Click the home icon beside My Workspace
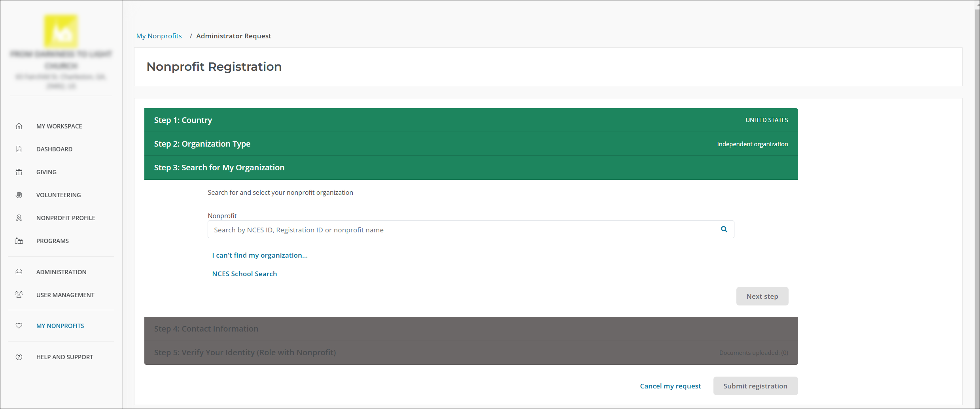980x409 pixels. pyautogui.click(x=19, y=126)
